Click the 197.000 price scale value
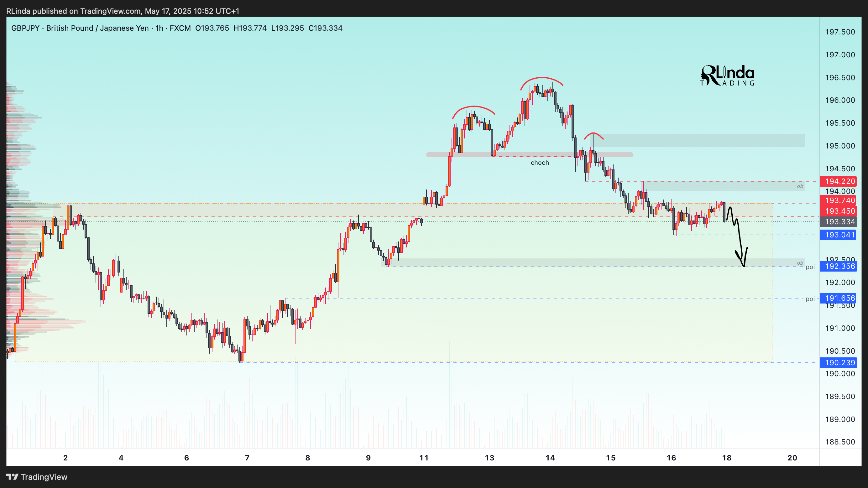 (x=840, y=55)
